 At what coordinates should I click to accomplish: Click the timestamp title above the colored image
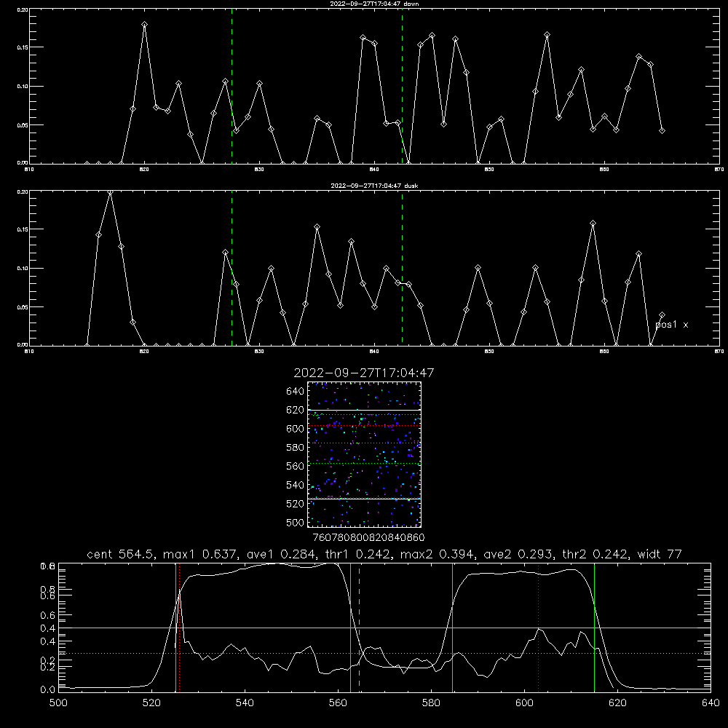tap(364, 373)
